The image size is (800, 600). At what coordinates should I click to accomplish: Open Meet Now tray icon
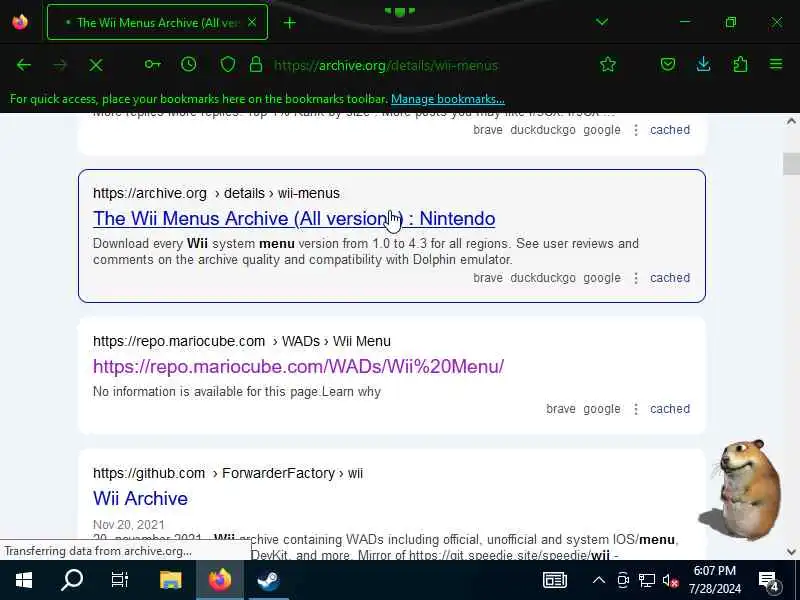point(623,580)
